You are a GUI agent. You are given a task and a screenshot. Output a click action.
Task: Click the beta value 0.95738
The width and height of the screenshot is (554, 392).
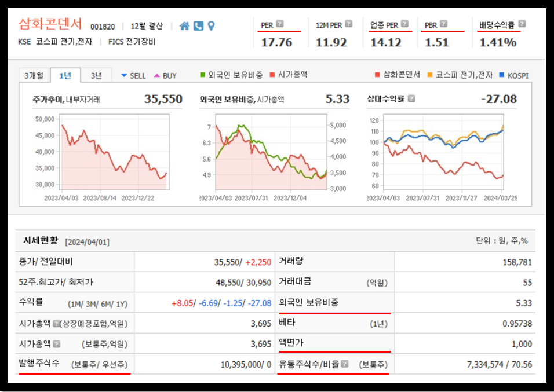coord(517,324)
